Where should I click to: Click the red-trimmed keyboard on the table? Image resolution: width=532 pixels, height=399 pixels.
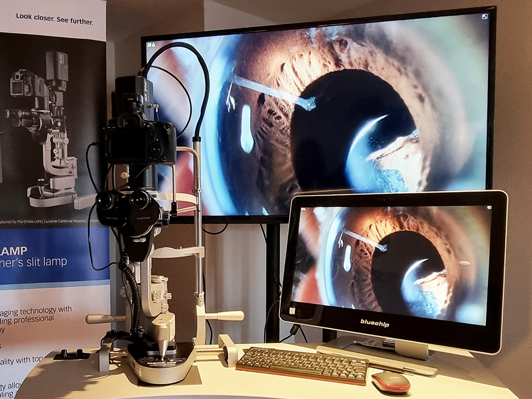(x=302, y=365)
